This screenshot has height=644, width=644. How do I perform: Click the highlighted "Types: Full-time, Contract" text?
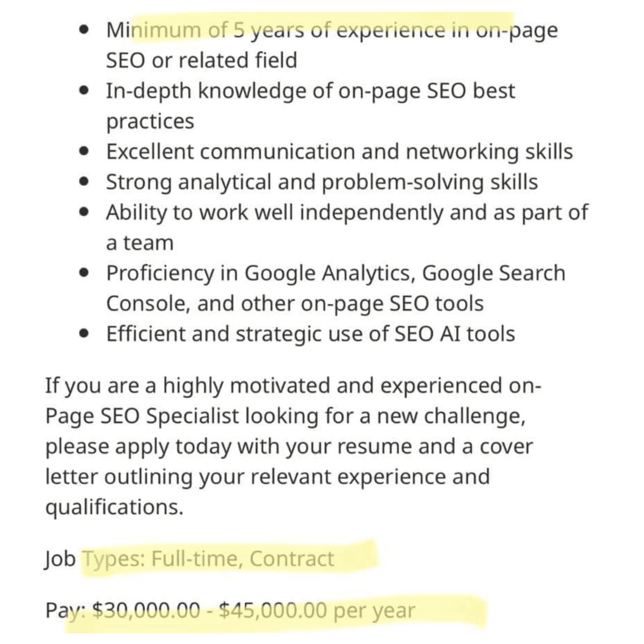[x=208, y=559]
